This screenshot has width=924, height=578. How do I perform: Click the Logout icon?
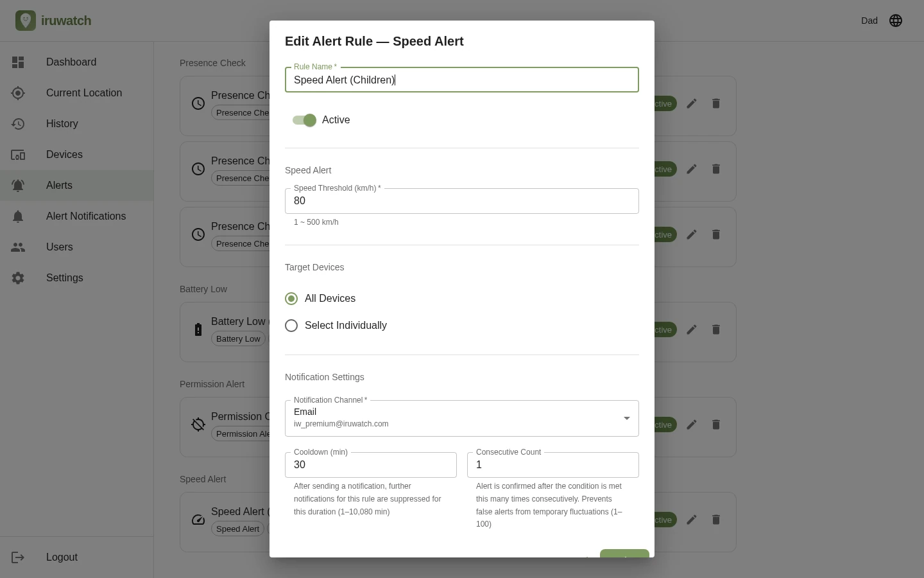click(18, 557)
